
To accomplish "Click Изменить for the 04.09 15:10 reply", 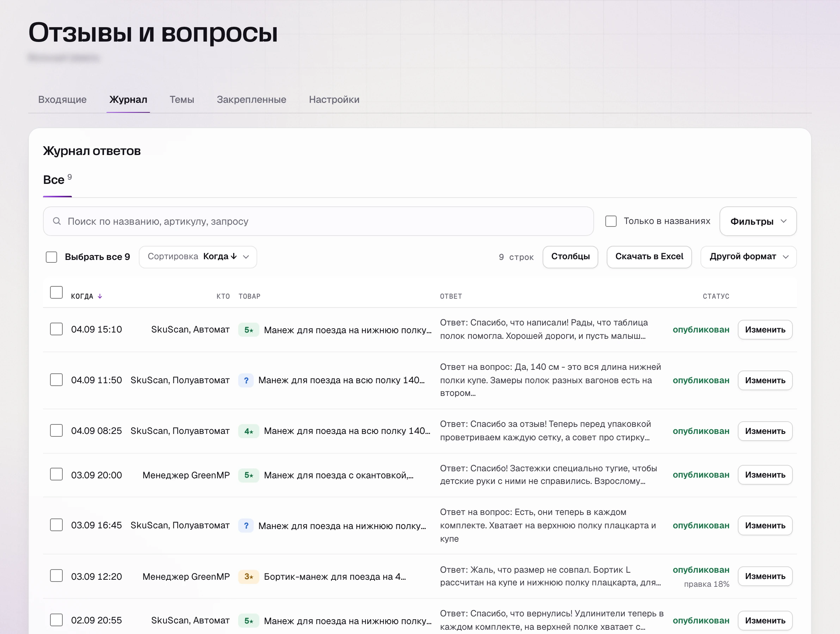I will click(x=765, y=330).
